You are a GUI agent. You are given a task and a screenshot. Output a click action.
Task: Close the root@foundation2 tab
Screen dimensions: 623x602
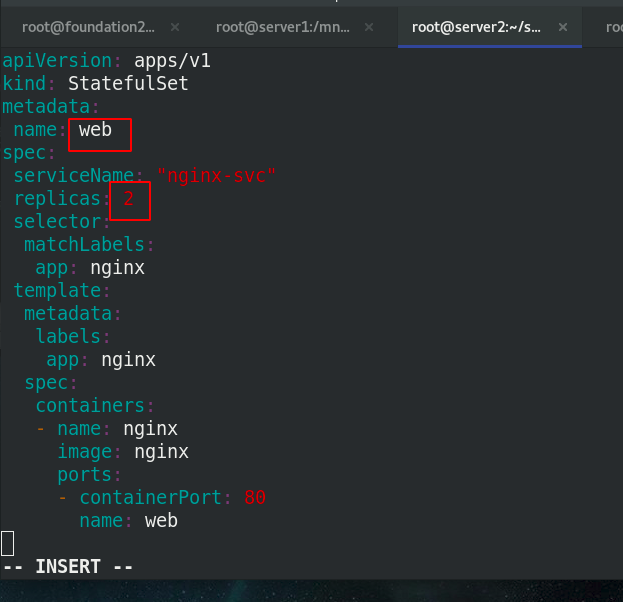coord(175,27)
